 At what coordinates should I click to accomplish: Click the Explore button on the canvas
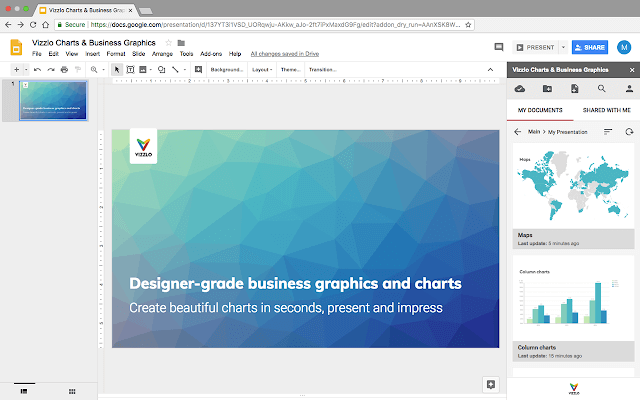click(x=491, y=384)
